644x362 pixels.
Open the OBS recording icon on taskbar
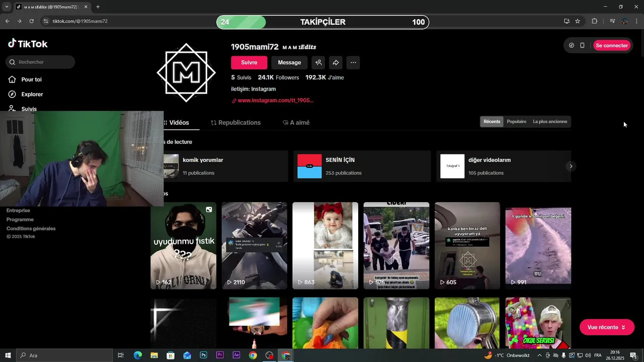click(x=269, y=355)
